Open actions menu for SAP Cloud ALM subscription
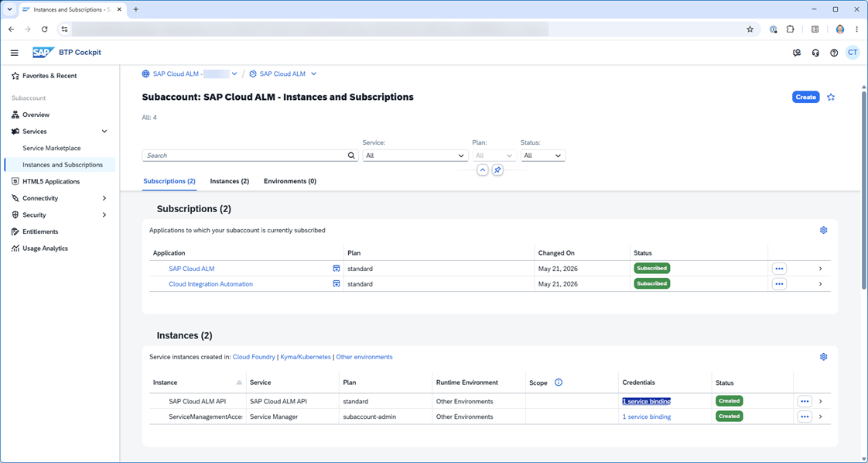 pyautogui.click(x=779, y=269)
